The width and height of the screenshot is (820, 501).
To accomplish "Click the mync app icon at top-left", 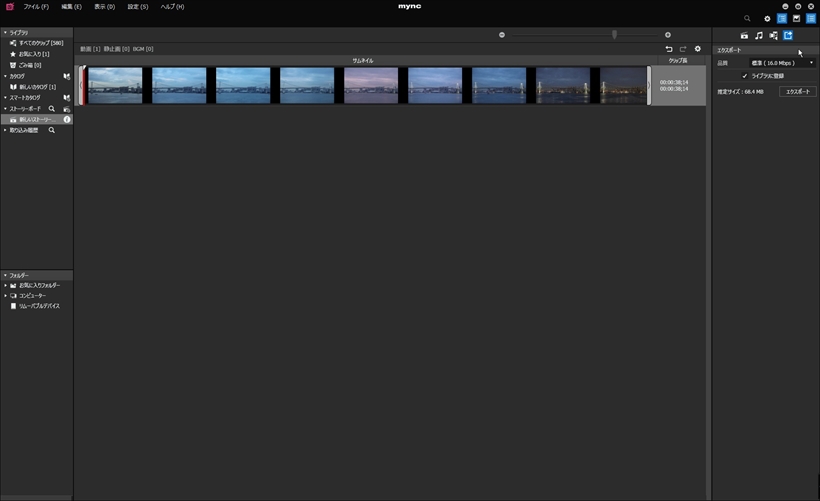I will (9, 7).
